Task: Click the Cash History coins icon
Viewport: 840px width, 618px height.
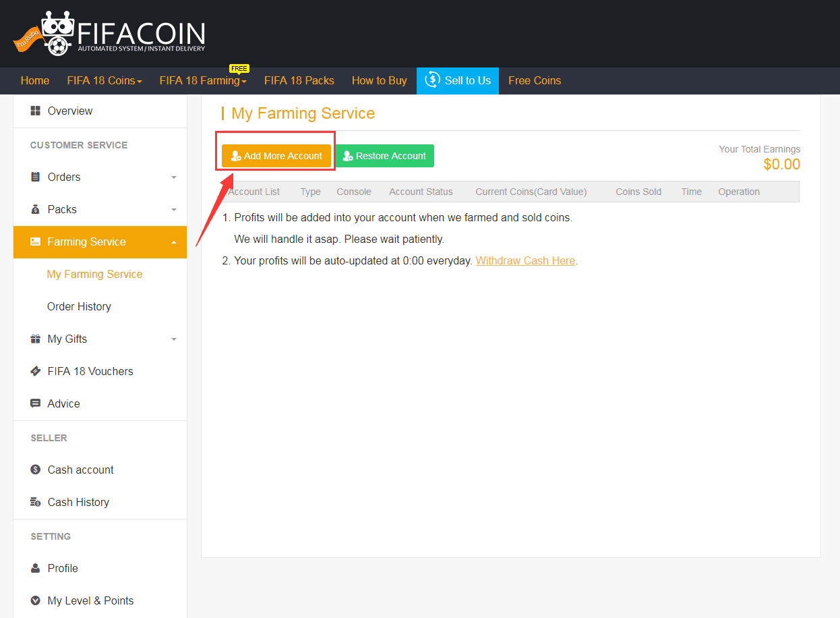Action: pos(35,502)
